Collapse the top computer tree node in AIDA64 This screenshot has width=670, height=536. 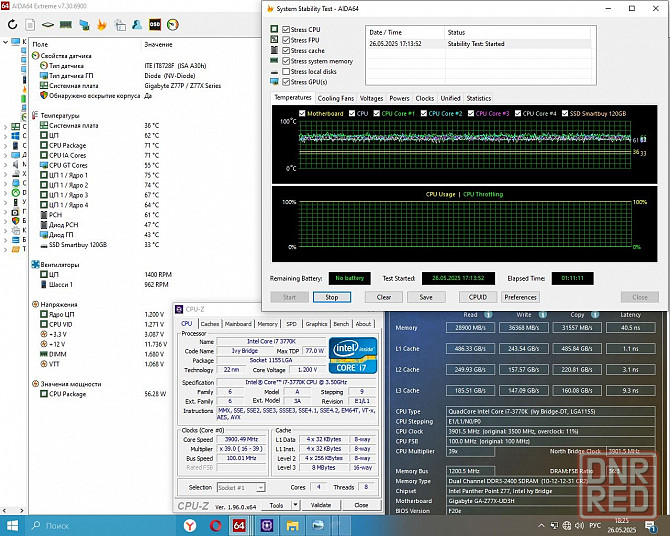pyautogui.click(x=5, y=42)
